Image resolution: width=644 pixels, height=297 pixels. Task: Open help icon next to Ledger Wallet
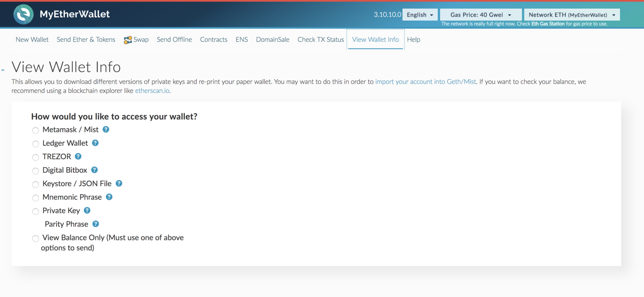tap(95, 143)
